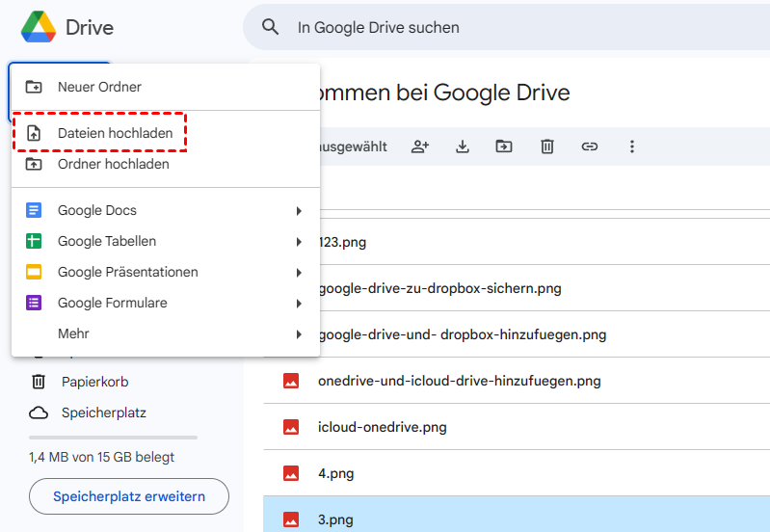The height and width of the screenshot is (532, 770).
Task: Open the three-dot more actions menu
Action: 632,146
